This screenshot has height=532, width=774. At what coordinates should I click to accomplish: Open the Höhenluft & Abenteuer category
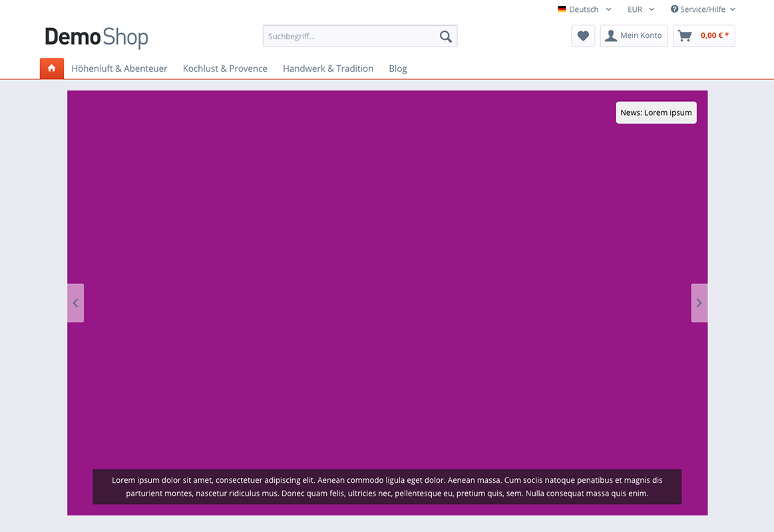[119, 68]
